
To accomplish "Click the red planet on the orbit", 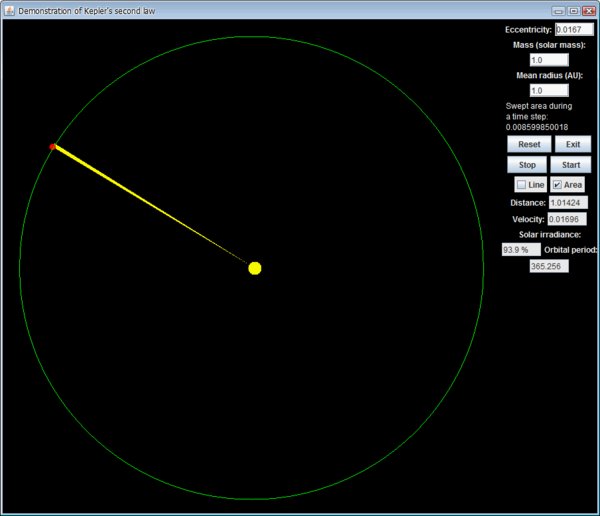I will [53, 147].
